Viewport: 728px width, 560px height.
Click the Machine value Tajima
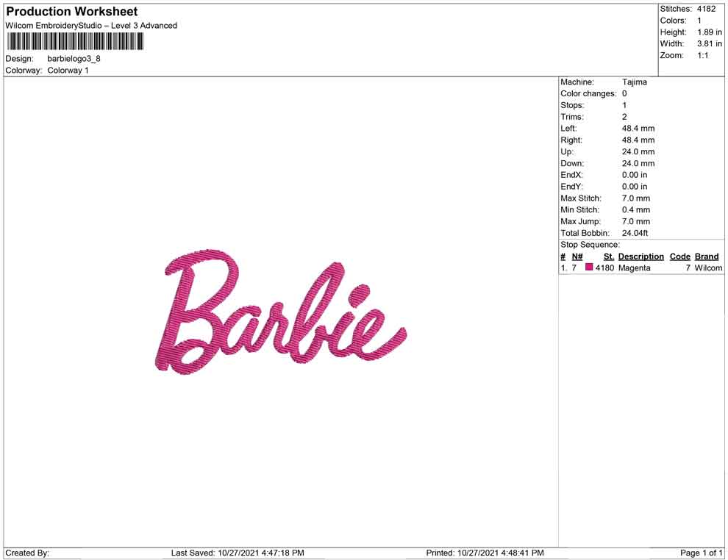pos(634,82)
